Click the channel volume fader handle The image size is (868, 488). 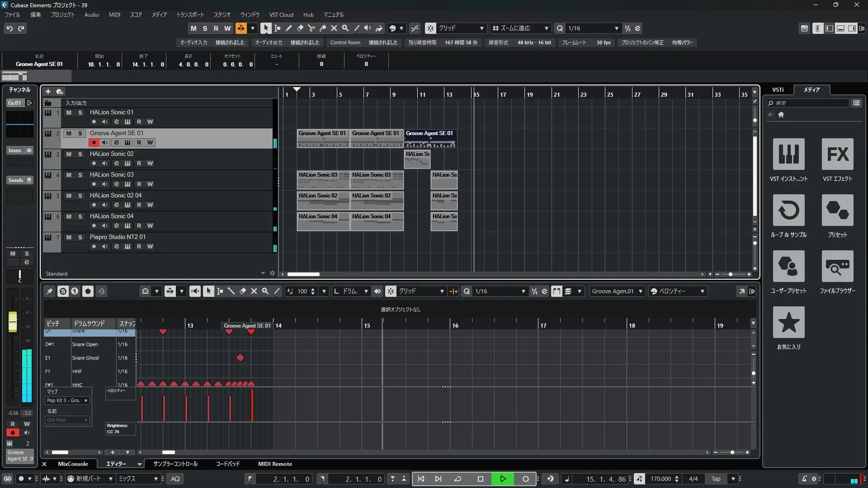[x=13, y=321]
